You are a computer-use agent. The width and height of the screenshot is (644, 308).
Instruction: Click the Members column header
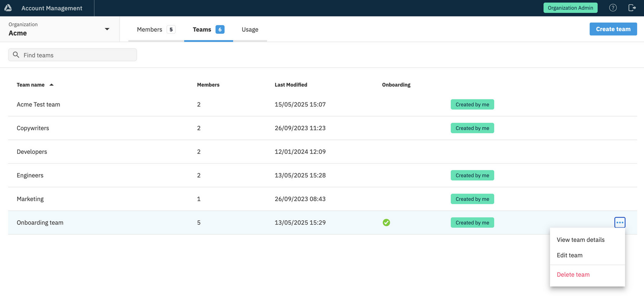[x=208, y=85]
